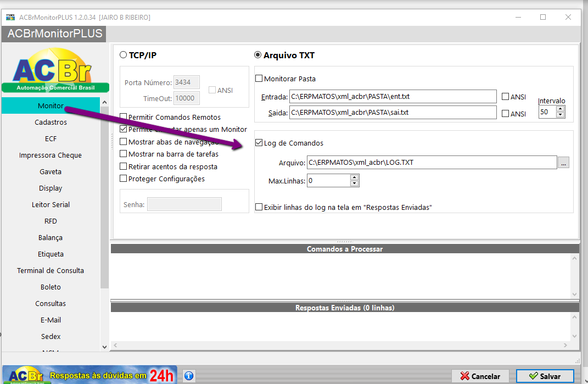This screenshot has height=384, width=588.
Task: Decrease the Max.Linhas value
Action: (x=354, y=183)
